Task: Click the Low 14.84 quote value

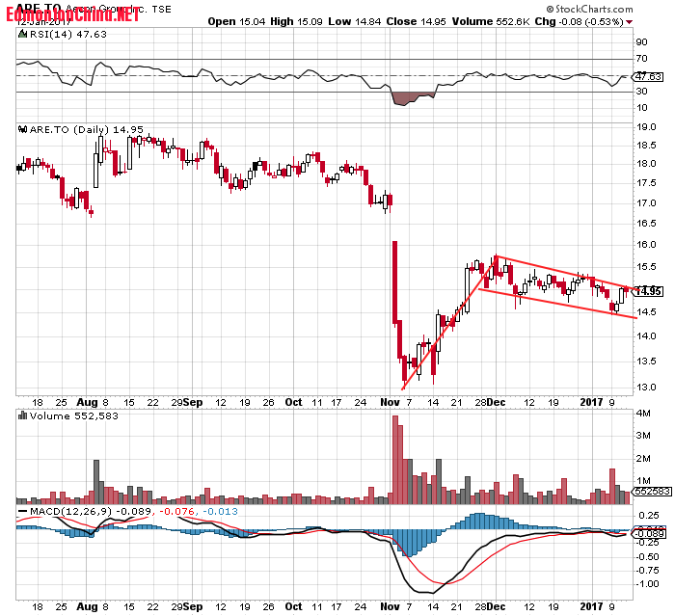Action: coord(354,21)
